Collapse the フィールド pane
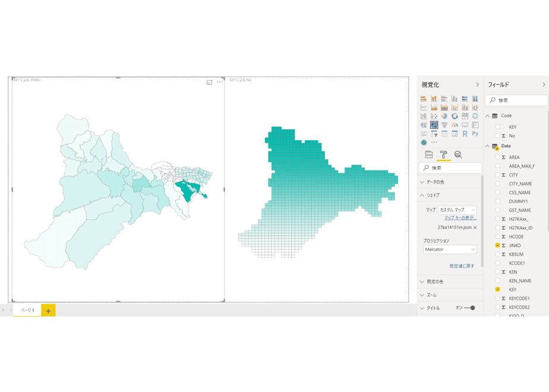This screenshot has width=549, height=392. coord(544,85)
